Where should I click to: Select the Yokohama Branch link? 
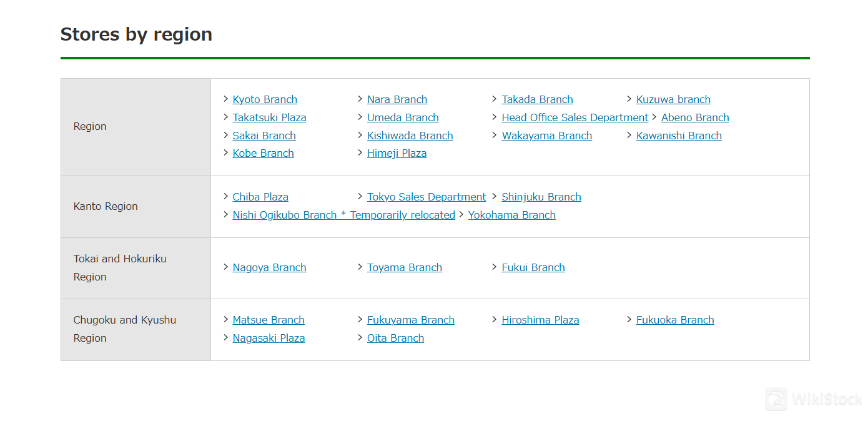tap(512, 215)
